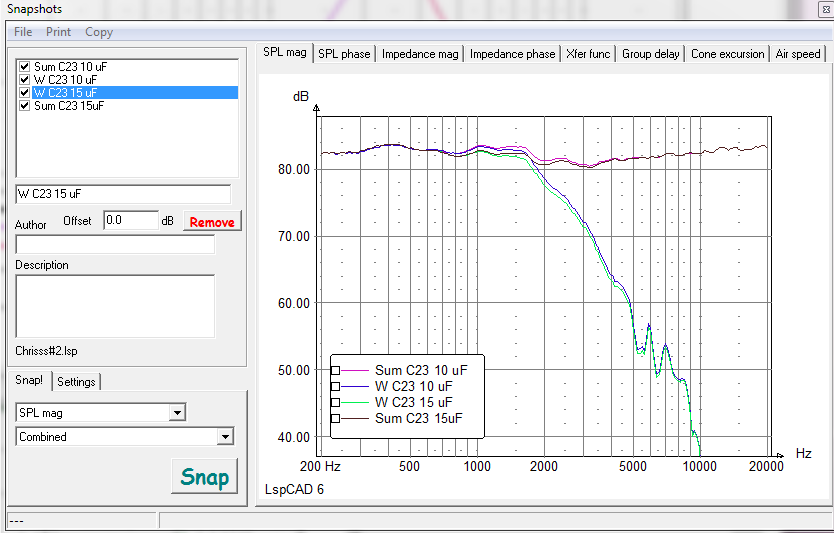Close the Snapshots window

click(x=827, y=9)
